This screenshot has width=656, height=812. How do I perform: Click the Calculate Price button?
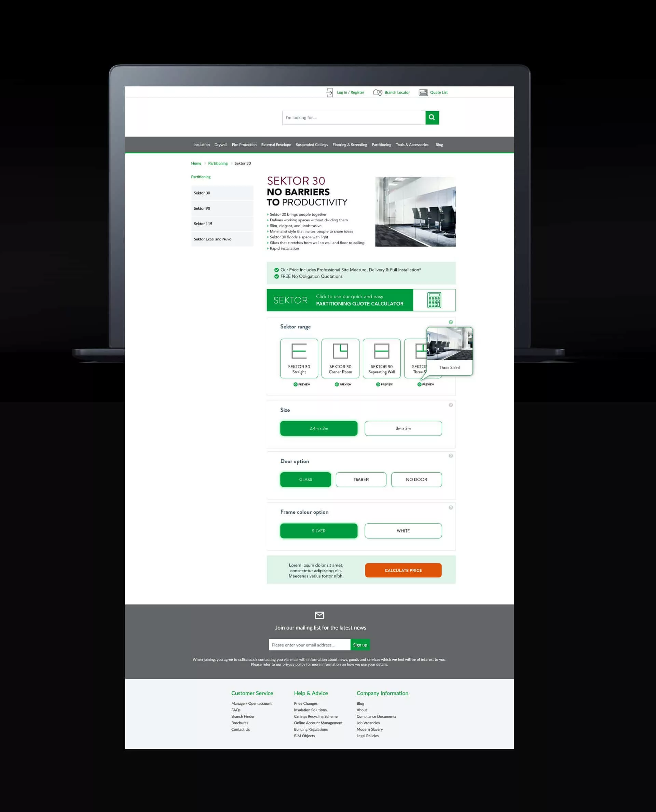point(403,570)
